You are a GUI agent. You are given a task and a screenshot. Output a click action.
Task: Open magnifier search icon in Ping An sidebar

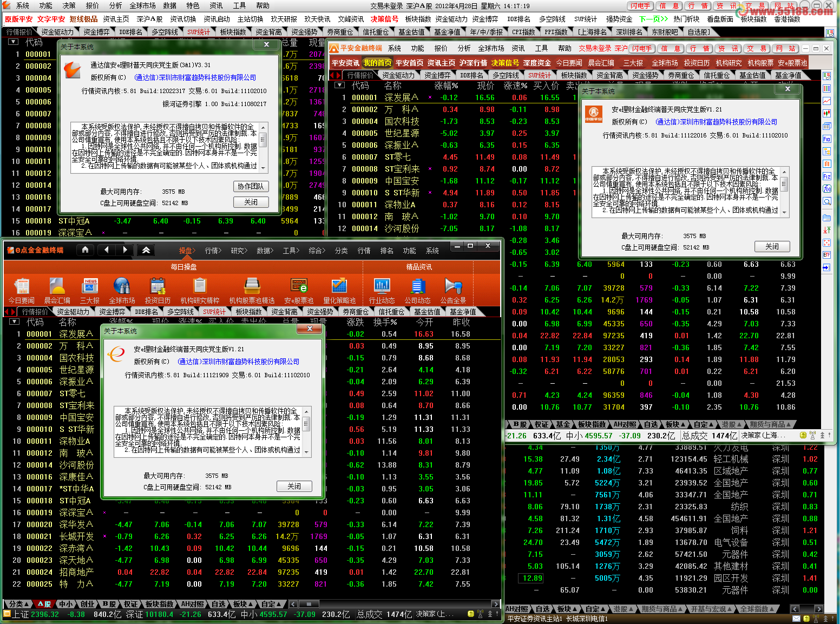tap(826, 201)
